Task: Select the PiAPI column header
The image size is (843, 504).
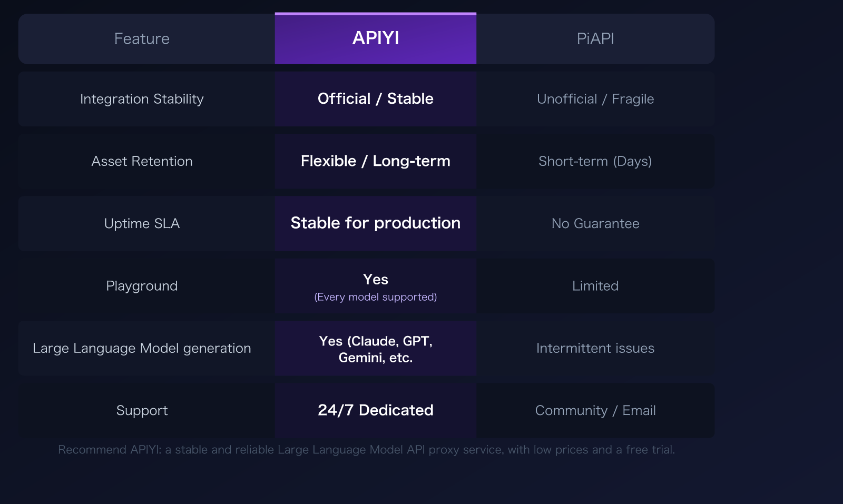Action: point(595,38)
